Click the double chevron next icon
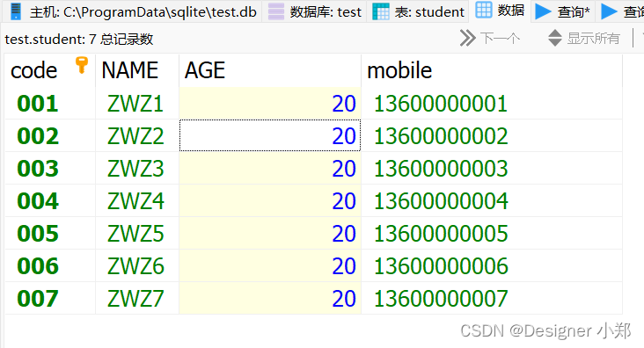This screenshot has width=644, height=348. [467, 38]
